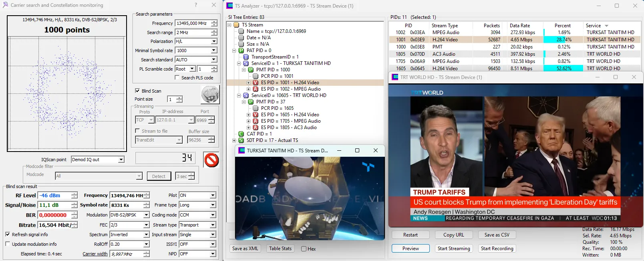Click the Start Recording button
Screen dimensions: 644x261
497,249
